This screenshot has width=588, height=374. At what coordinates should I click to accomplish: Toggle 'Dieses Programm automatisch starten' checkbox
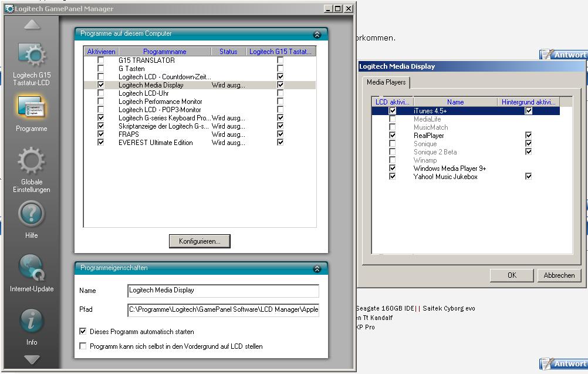tap(83, 331)
